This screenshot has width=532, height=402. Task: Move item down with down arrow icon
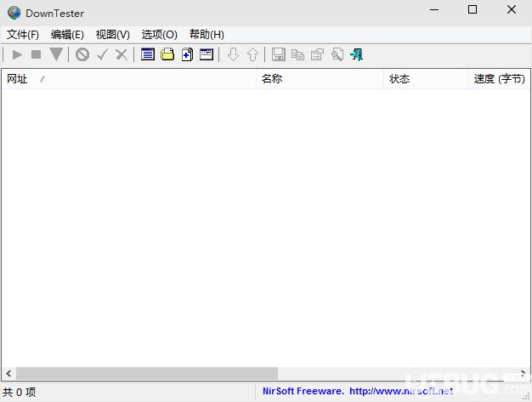[233, 54]
